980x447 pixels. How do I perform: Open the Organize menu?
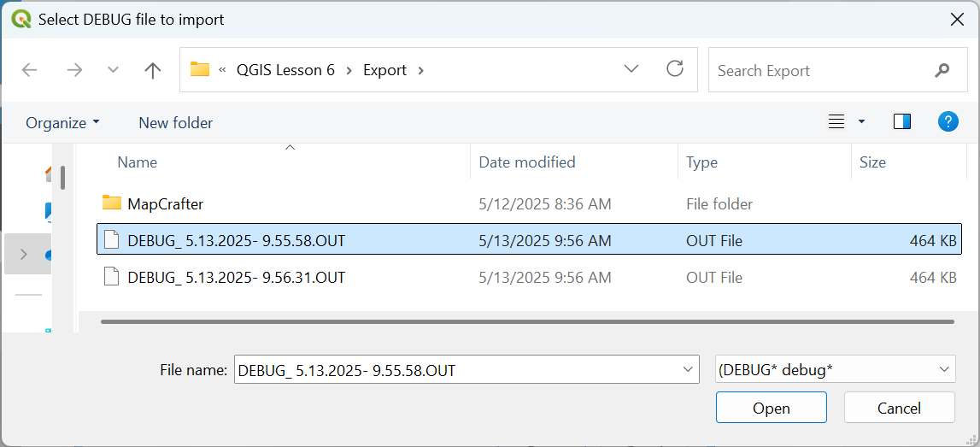click(x=62, y=123)
